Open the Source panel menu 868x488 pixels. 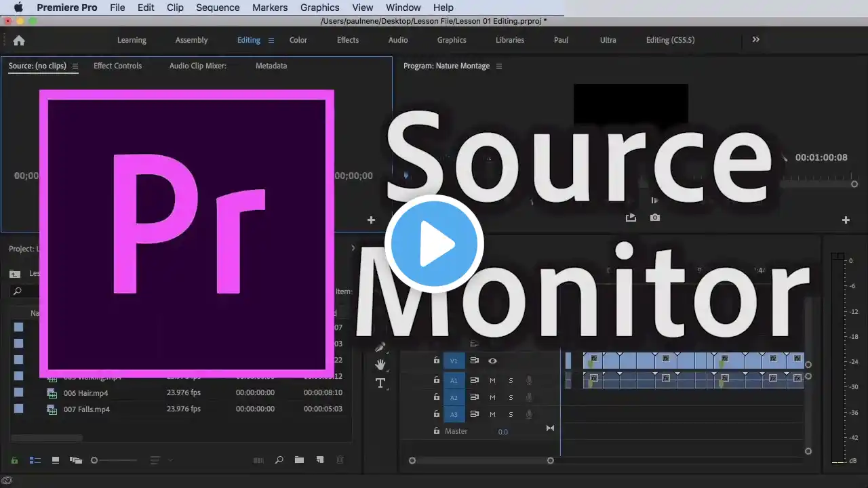pyautogui.click(x=75, y=66)
